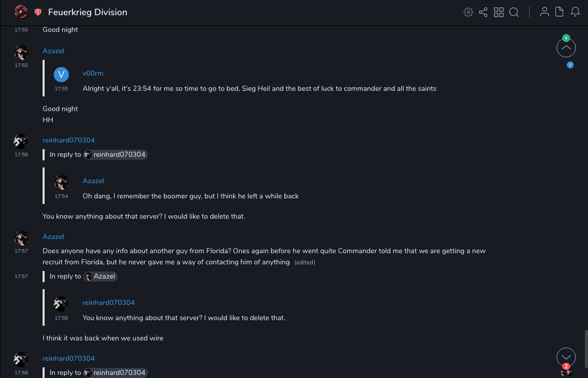Click the reinhard070304 mention pill at 17:56
The height and width of the screenshot is (378, 588).
coord(116,154)
